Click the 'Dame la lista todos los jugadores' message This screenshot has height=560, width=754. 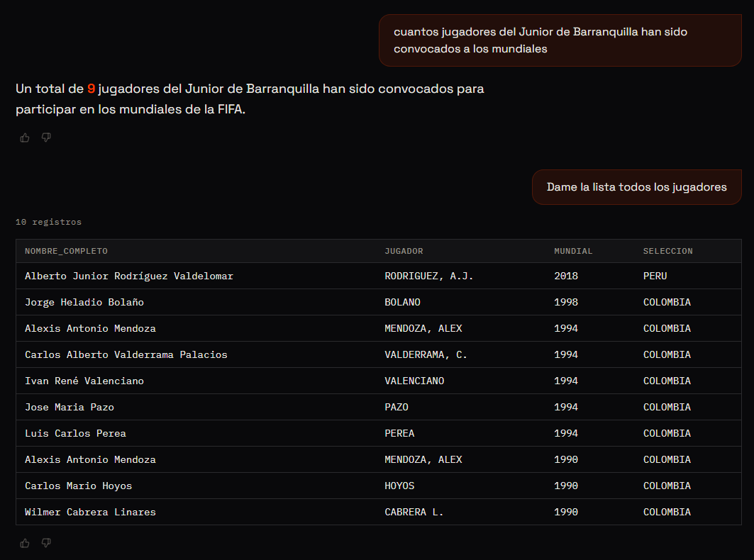[x=637, y=187]
